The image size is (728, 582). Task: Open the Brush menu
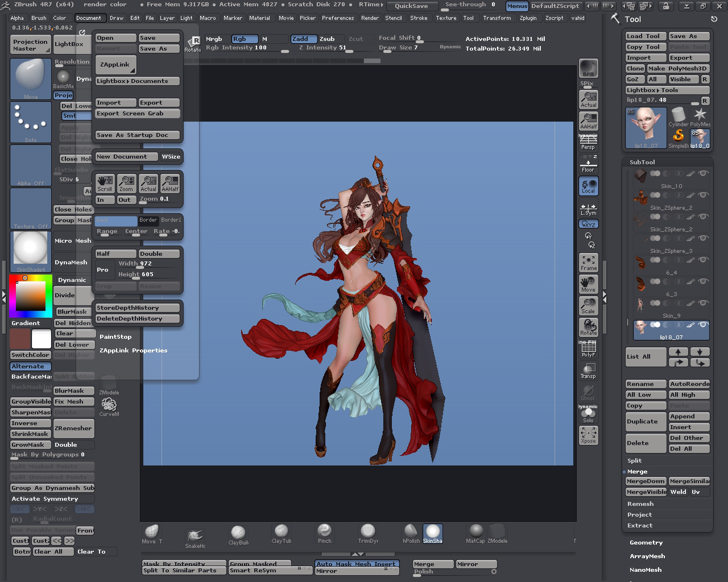coord(39,18)
